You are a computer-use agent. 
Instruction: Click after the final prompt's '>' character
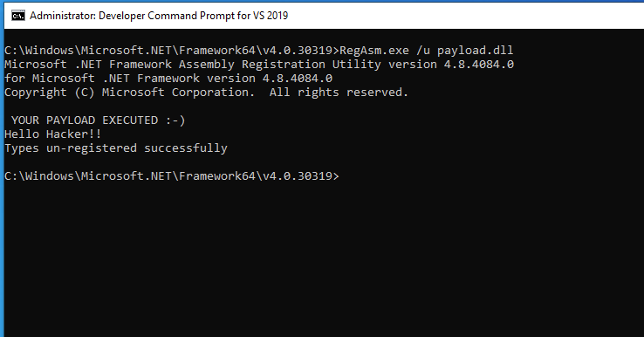click(x=343, y=175)
